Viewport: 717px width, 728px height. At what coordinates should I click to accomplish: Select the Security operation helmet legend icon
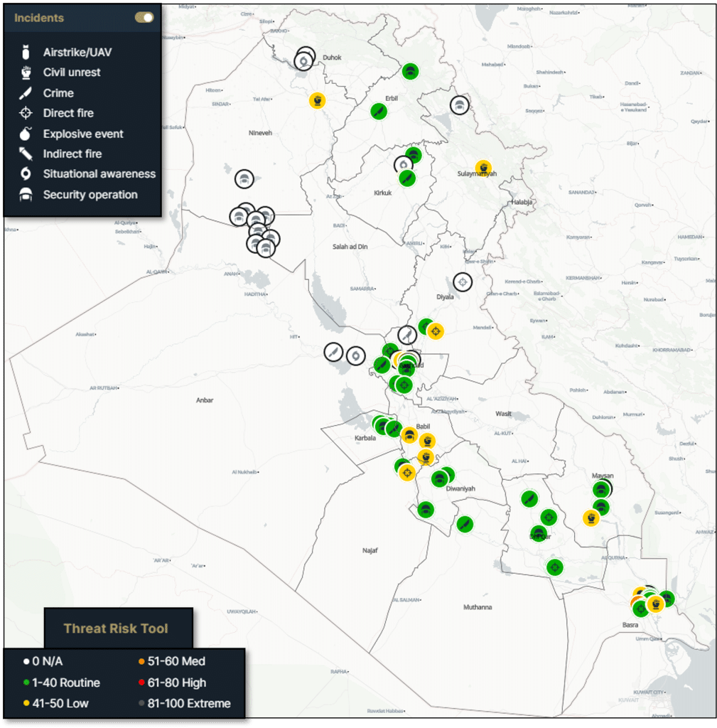tap(26, 195)
